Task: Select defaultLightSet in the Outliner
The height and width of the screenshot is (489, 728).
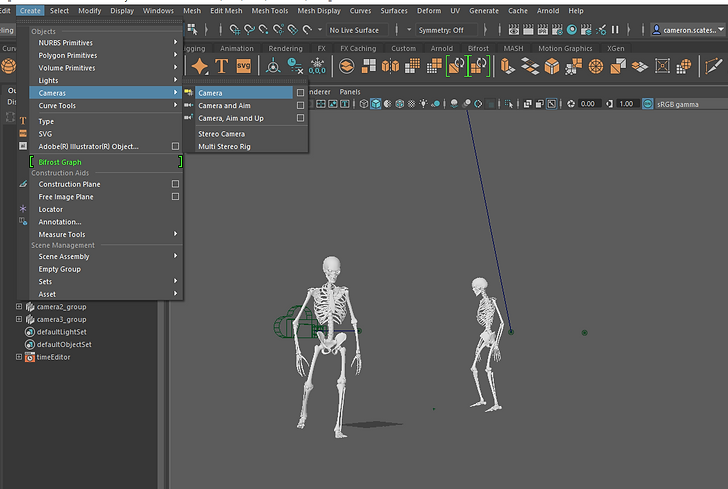Action: pos(62,332)
